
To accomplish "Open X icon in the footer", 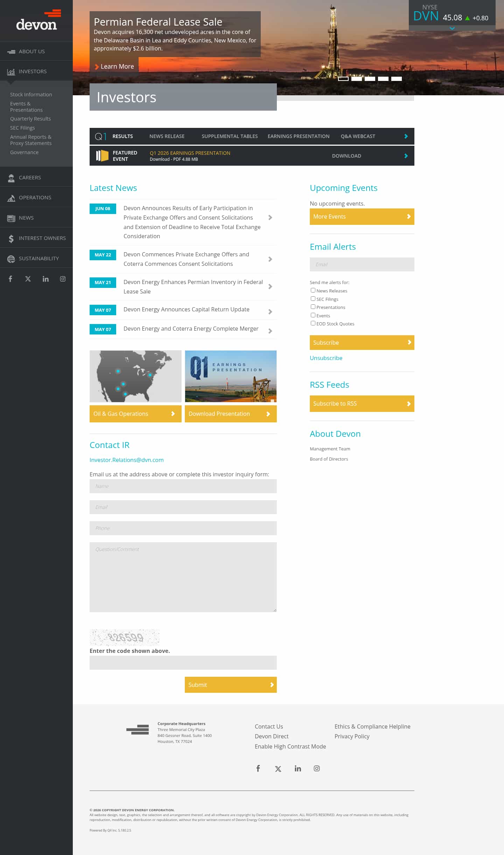I will tap(278, 769).
